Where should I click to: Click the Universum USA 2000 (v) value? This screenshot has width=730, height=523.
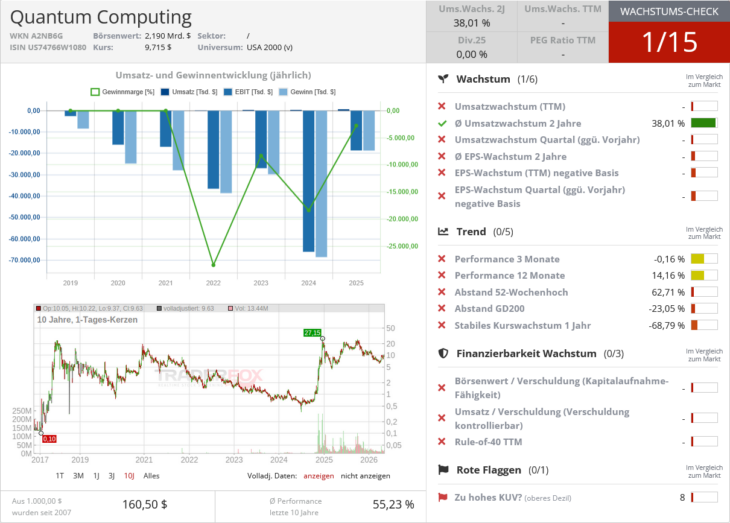point(270,47)
